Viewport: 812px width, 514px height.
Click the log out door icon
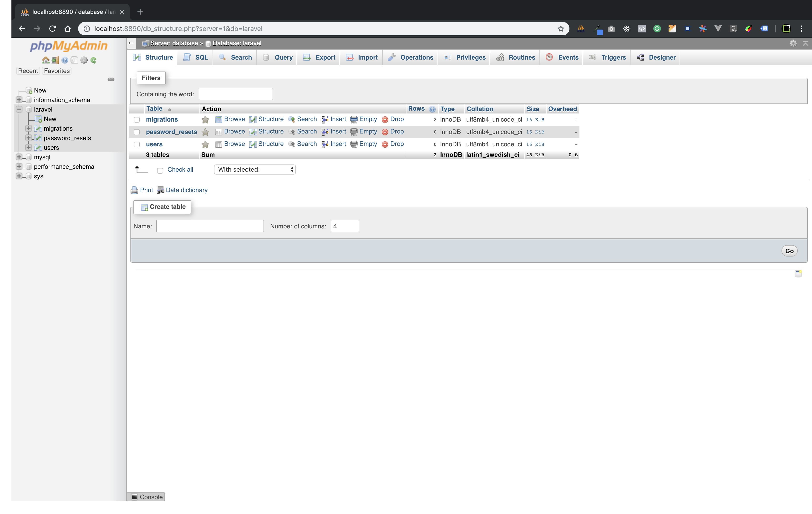coord(55,60)
